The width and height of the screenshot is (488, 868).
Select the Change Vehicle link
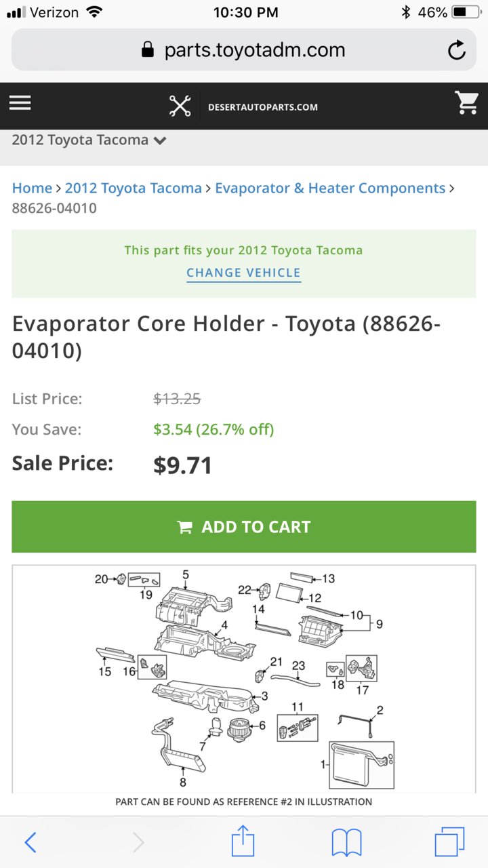tap(243, 273)
